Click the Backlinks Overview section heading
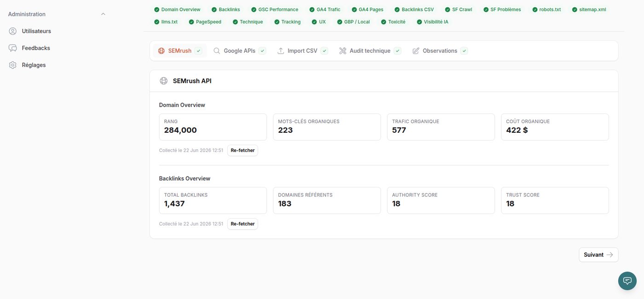644x299 pixels. coord(184,179)
